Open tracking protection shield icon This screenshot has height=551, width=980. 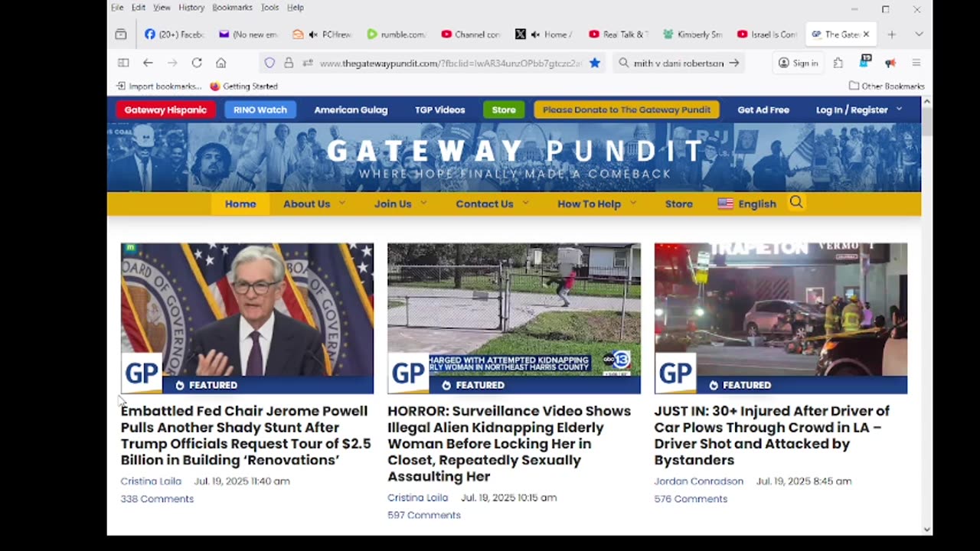[x=269, y=63]
